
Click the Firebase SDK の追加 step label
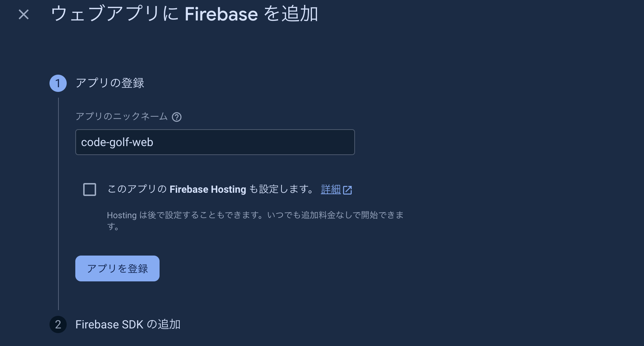click(128, 324)
